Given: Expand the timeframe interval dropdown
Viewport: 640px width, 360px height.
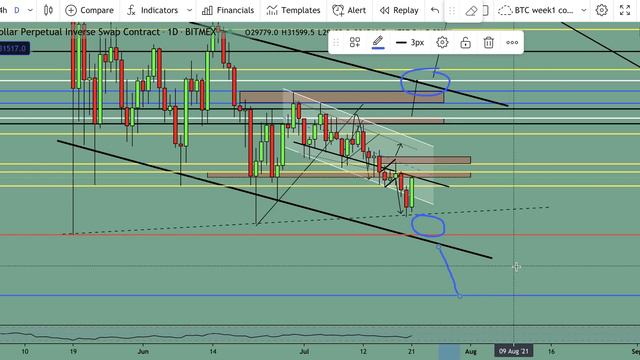Looking at the screenshot, I should pos(30,10).
